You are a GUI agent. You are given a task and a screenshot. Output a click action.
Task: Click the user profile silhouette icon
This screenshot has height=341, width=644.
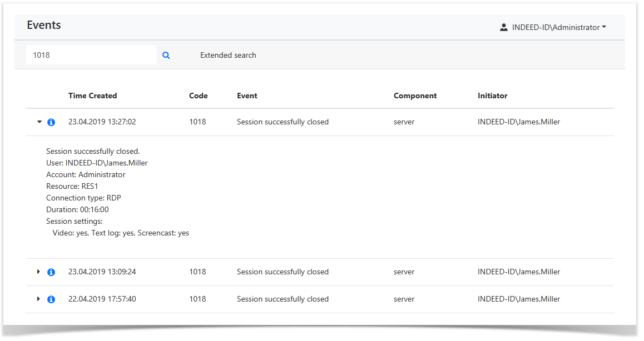tap(504, 27)
